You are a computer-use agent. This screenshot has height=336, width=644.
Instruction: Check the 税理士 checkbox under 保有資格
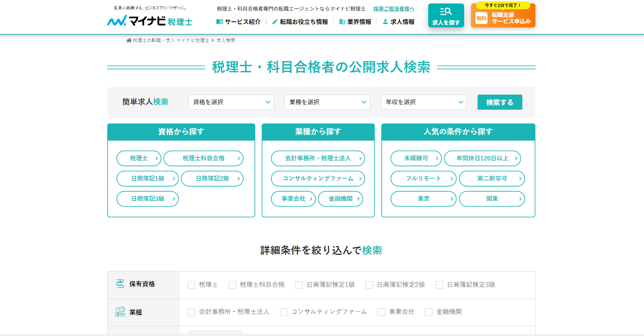[192, 285]
